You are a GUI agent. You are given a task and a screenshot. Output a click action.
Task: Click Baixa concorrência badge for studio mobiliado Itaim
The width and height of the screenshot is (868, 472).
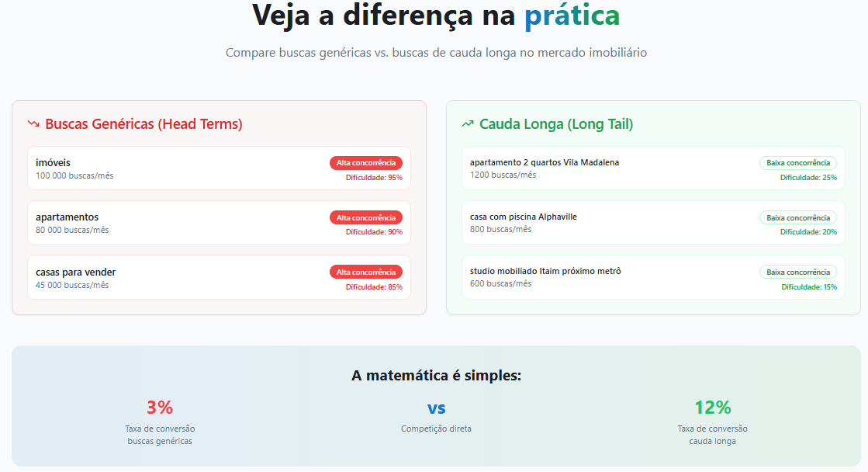(x=797, y=272)
